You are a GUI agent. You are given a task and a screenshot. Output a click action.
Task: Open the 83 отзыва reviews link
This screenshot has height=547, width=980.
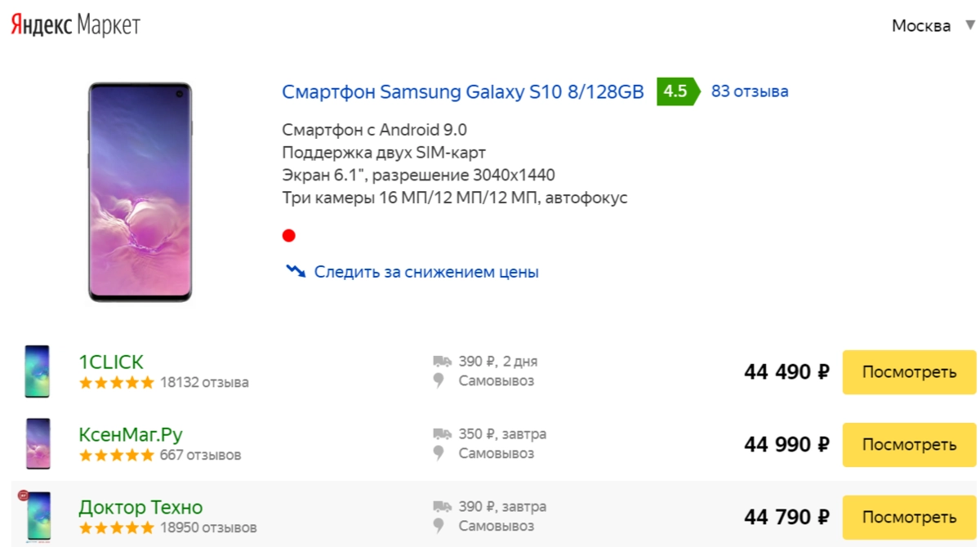[x=750, y=91]
